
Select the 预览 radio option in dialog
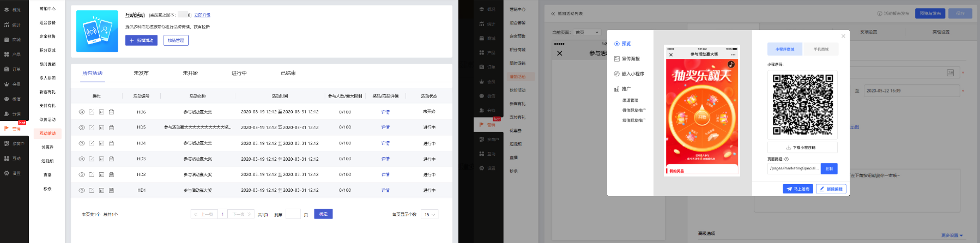[622, 44]
